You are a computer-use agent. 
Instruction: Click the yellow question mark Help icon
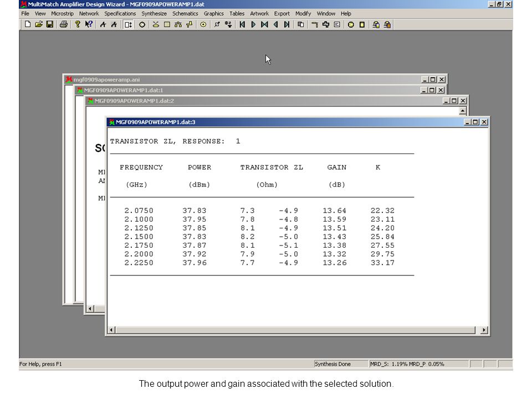78,24
